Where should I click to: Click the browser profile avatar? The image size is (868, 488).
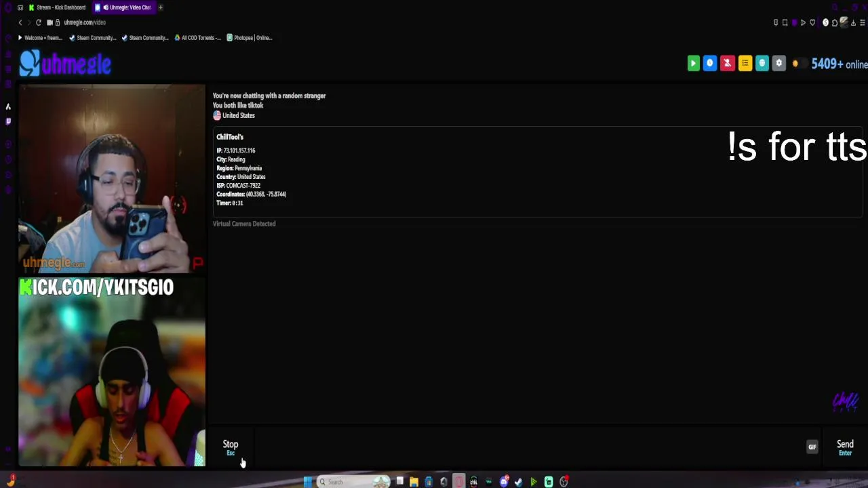click(844, 22)
